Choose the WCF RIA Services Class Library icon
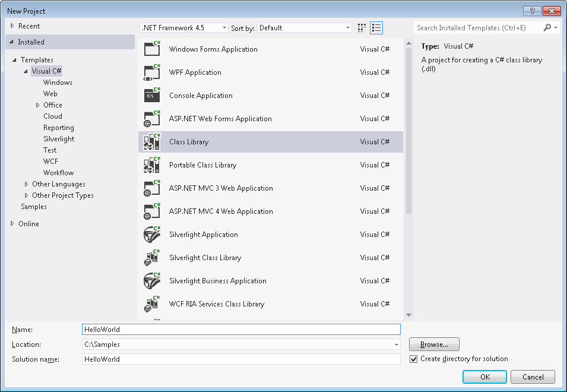The width and height of the screenshot is (567, 392). [152, 304]
